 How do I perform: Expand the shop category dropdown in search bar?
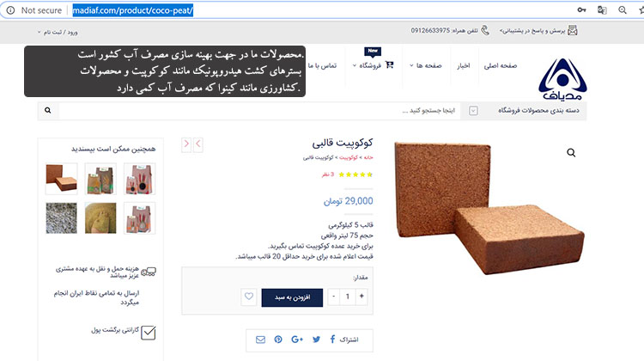click(x=473, y=111)
